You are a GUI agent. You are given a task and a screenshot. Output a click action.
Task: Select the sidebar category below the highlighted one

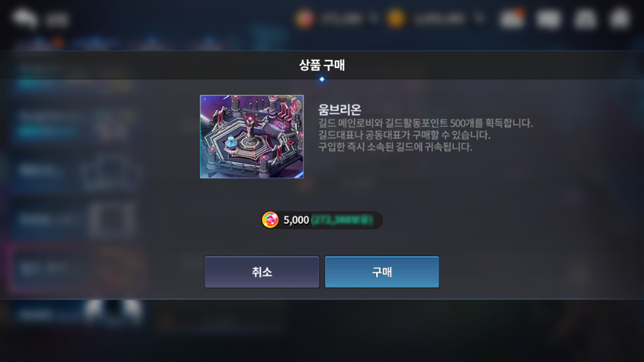click(76, 312)
